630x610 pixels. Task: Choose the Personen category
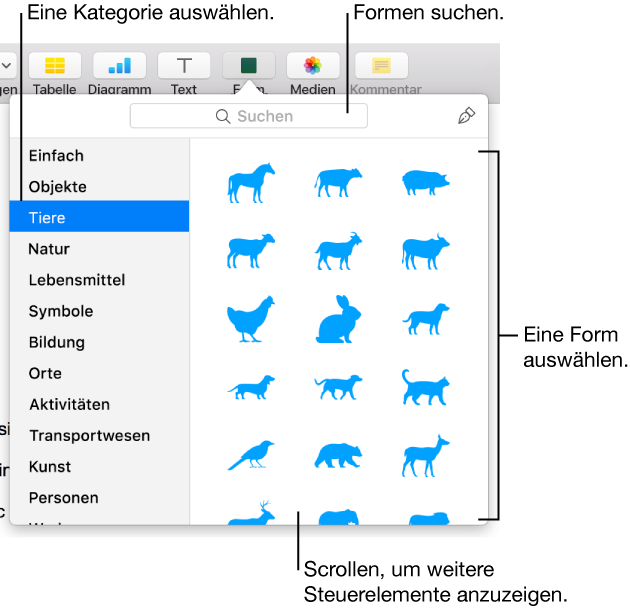click(99, 498)
